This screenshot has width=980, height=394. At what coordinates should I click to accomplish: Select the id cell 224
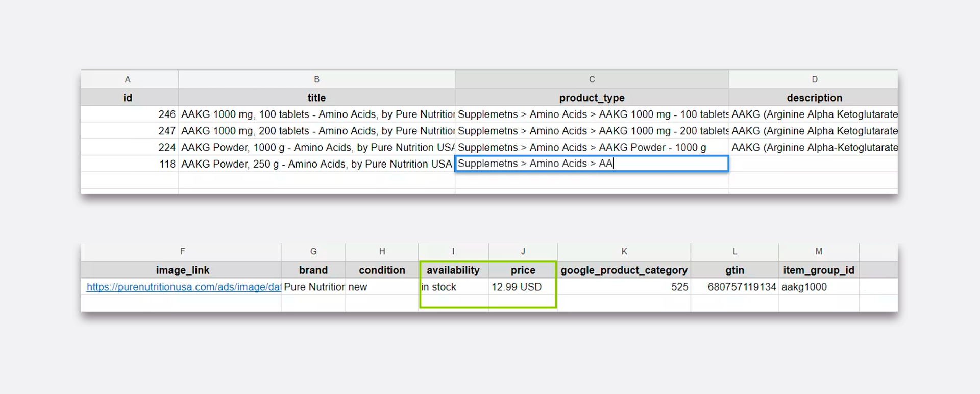130,148
